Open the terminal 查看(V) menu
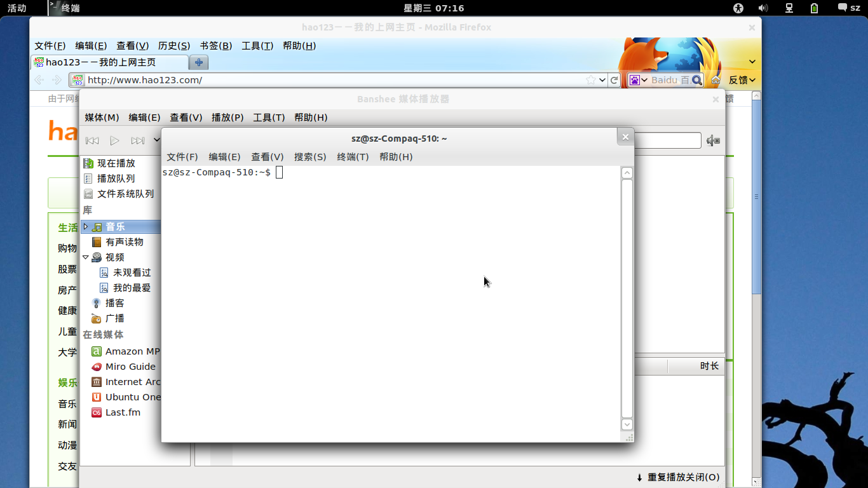Viewport: 868px width, 488px height. coord(268,157)
